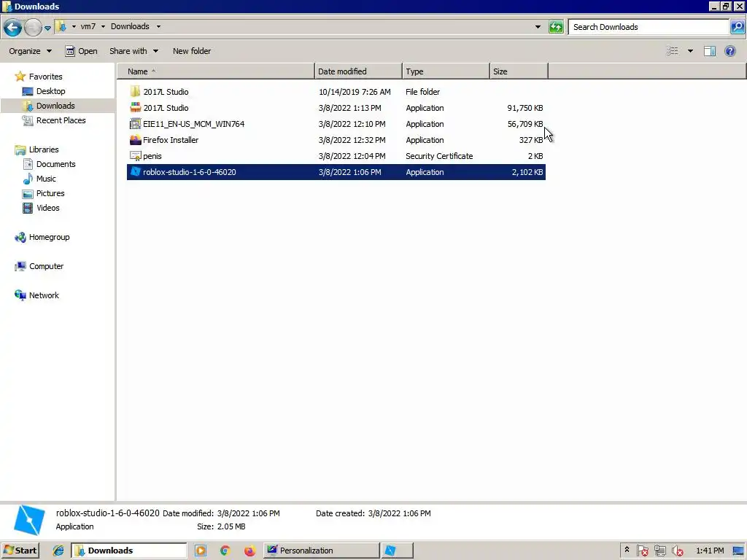Click the 10/14/2019 7:26 AM date
Viewport: 747px width, 560px height.
tap(355, 92)
